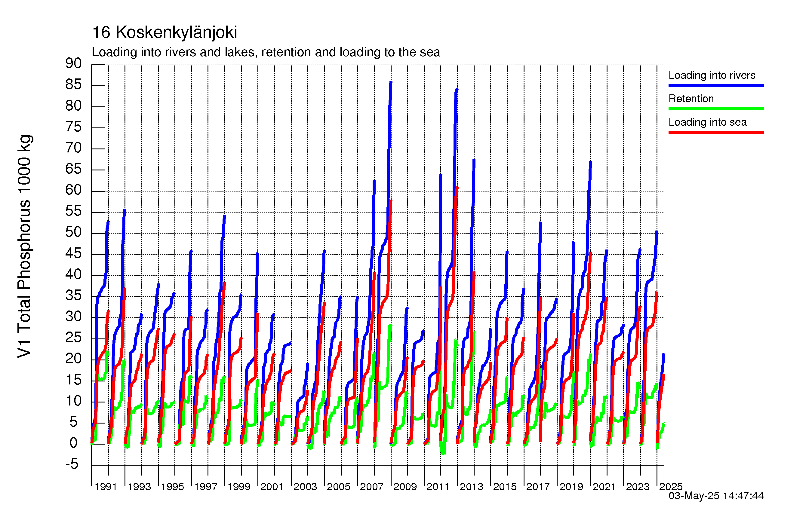Click the y-axis value 10
Screen dimensions: 812x511
[73, 401]
